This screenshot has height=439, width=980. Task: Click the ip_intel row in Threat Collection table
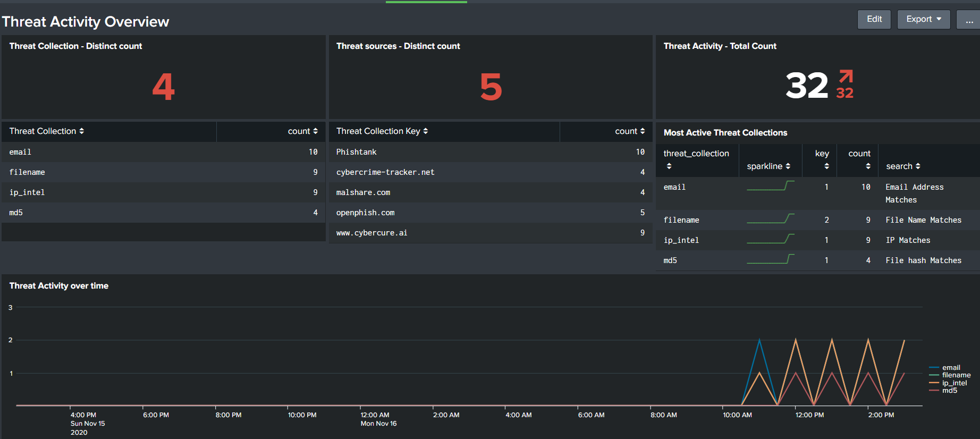[163, 192]
